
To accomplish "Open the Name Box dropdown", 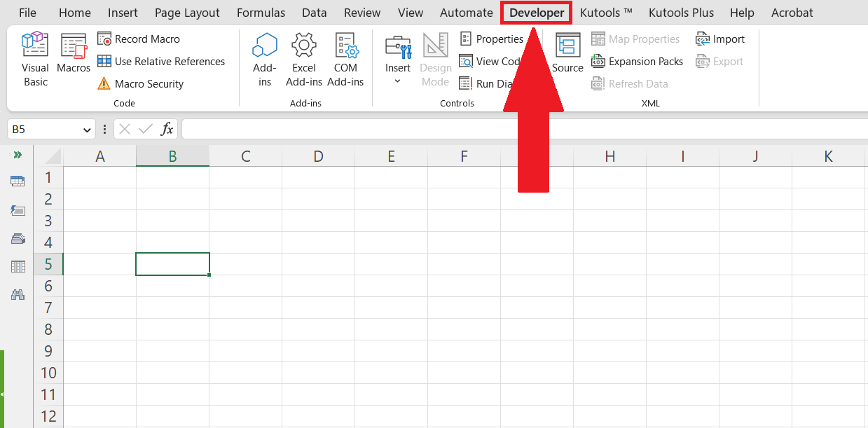I will point(87,129).
